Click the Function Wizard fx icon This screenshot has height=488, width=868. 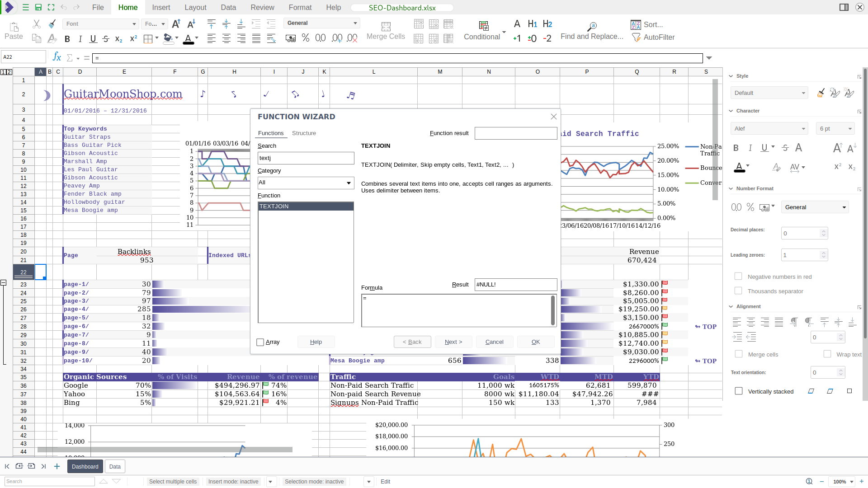pyautogui.click(x=57, y=57)
